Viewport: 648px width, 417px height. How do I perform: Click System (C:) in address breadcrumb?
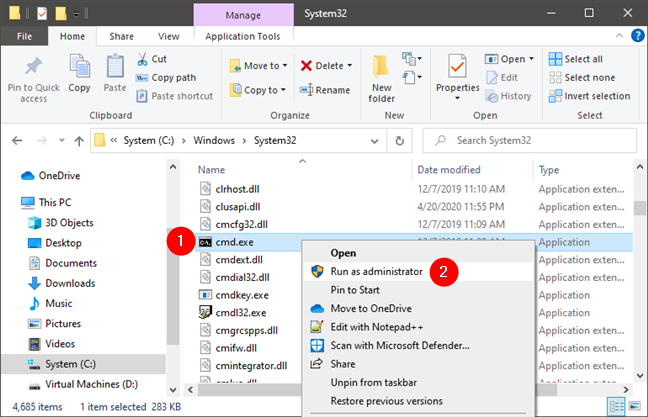pyautogui.click(x=149, y=141)
